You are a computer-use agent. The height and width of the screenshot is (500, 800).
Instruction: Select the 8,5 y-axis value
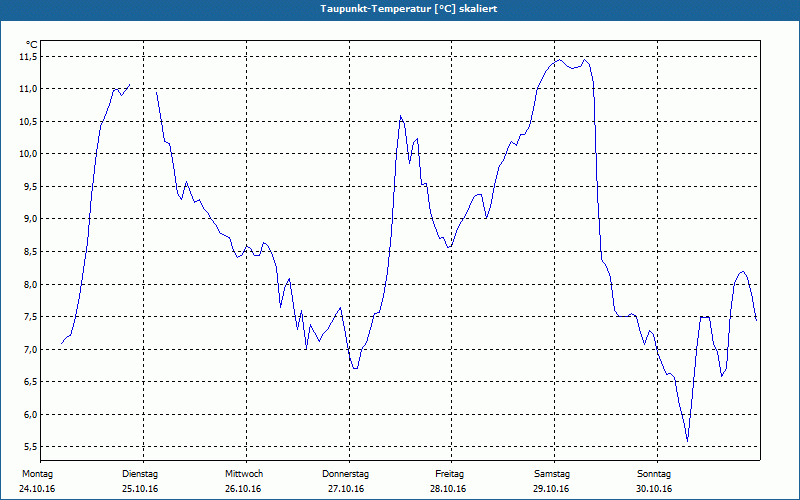click(x=30, y=252)
